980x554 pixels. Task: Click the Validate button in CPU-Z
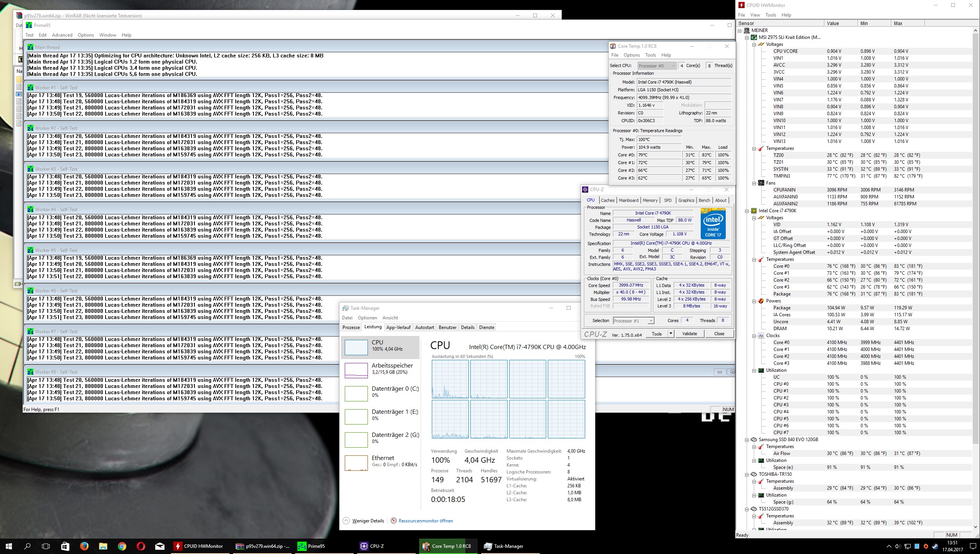click(689, 334)
